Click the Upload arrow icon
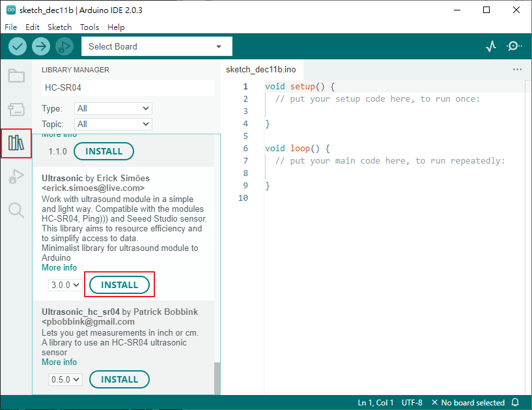 coord(41,46)
